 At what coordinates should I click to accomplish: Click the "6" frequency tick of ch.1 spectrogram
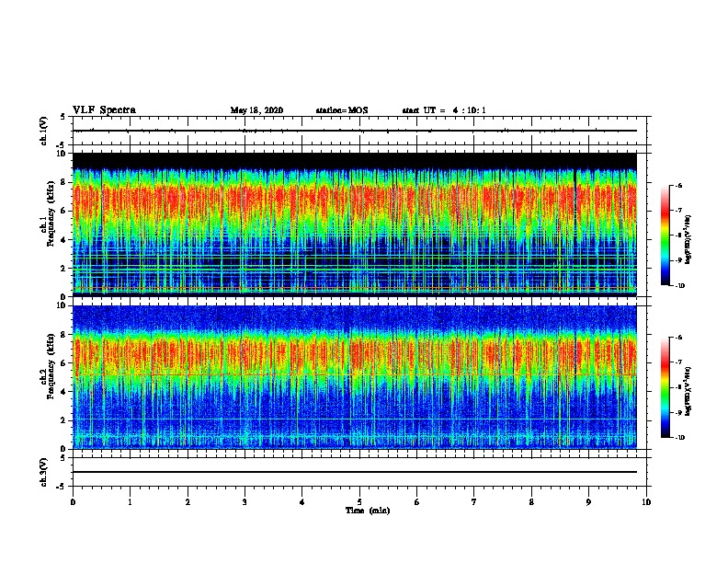(63, 211)
